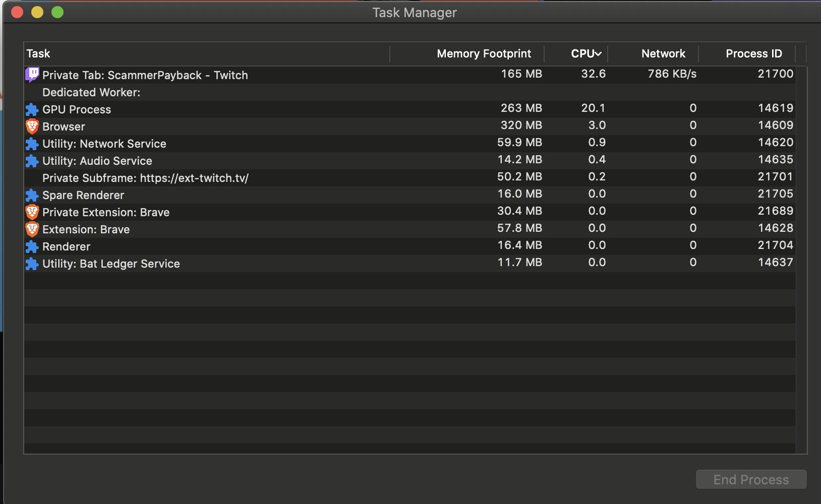Click process ID 21689
This screenshot has width=821, height=504.
776,211
